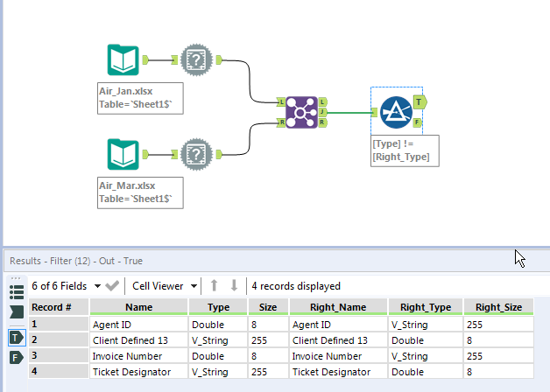Select the lower Field Info tool
This screenshot has height=392, width=550.
[x=196, y=155]
